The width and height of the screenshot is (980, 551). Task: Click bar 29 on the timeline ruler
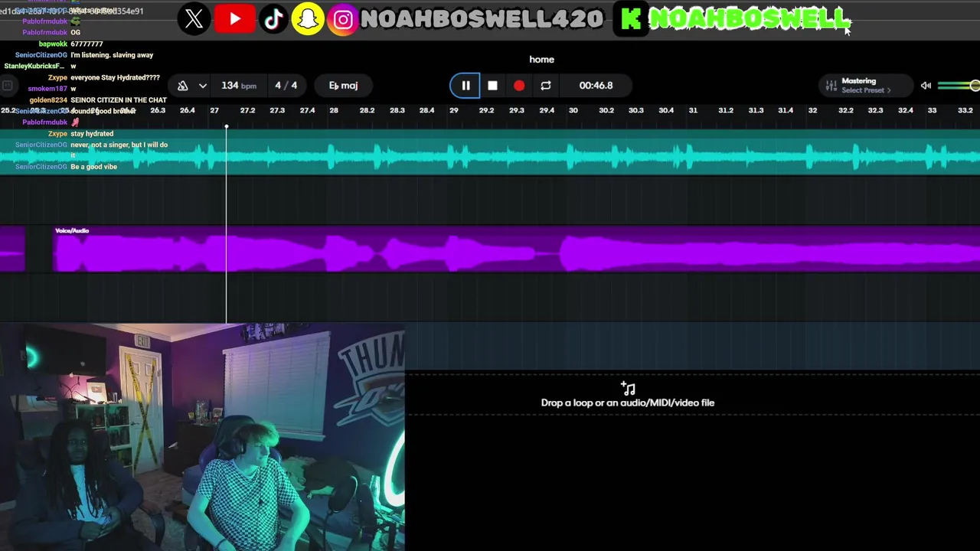coord(453,110)
